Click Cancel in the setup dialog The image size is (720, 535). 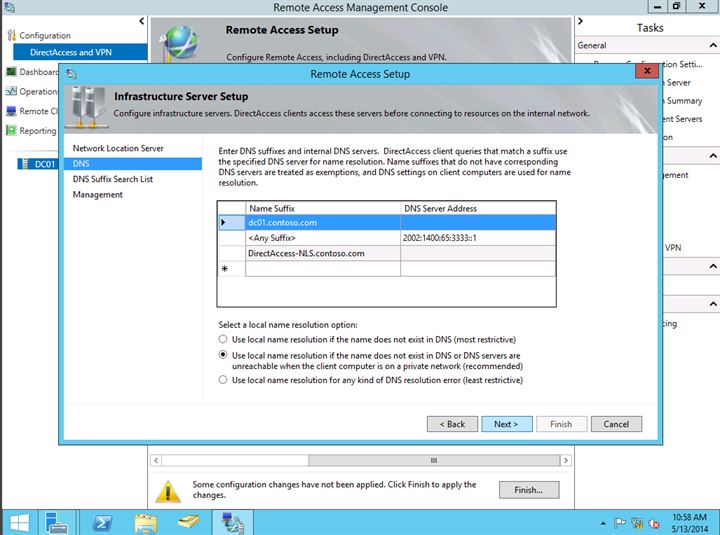[616, 424]
